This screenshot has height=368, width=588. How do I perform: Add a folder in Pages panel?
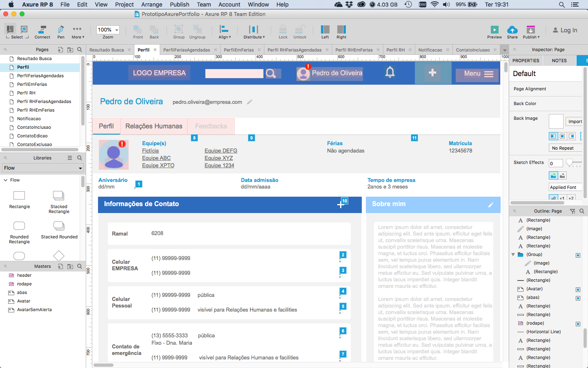tap(70, 49)
